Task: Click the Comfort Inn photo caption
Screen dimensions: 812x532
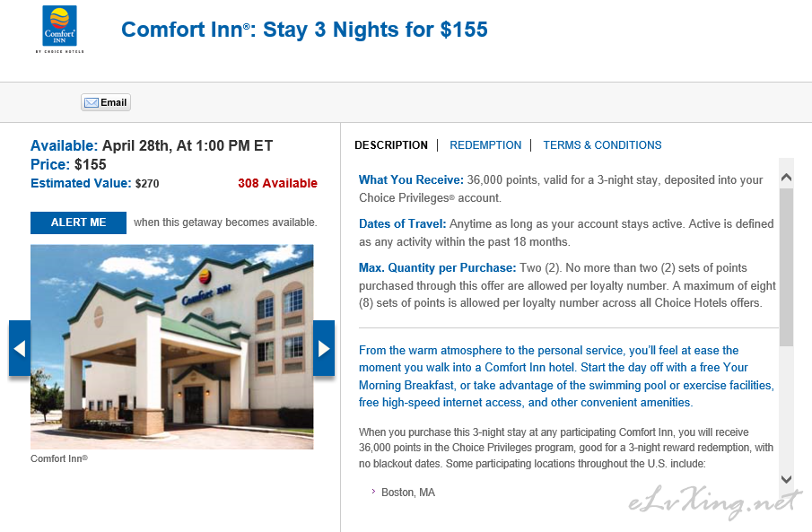Action: click(59, 458)
